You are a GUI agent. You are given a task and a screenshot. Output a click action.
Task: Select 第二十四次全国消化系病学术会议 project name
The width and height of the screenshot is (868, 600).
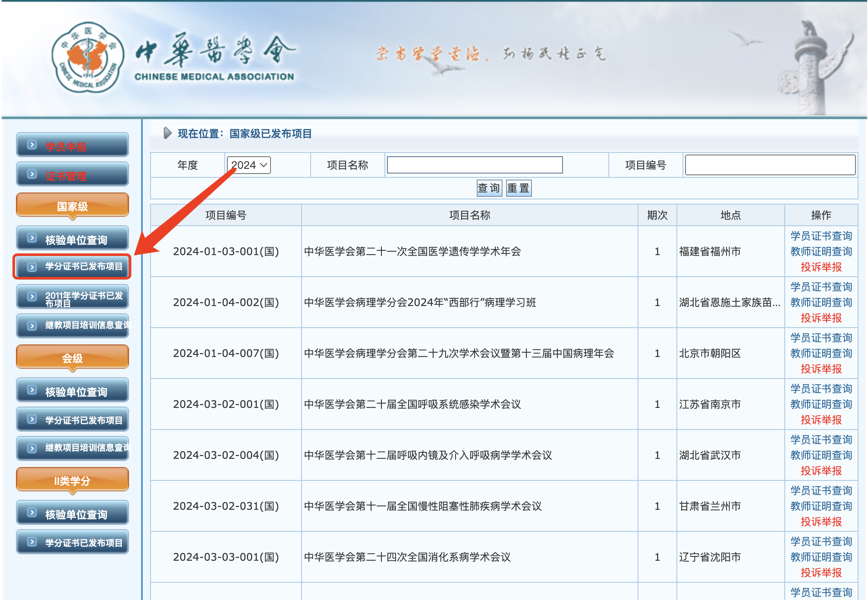coord(407,557)
